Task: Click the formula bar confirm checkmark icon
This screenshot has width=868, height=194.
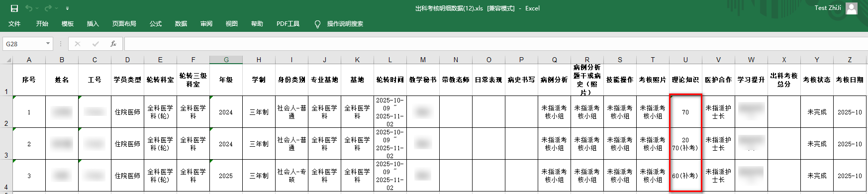Action: pyautogui.click(x=96, y=44)
